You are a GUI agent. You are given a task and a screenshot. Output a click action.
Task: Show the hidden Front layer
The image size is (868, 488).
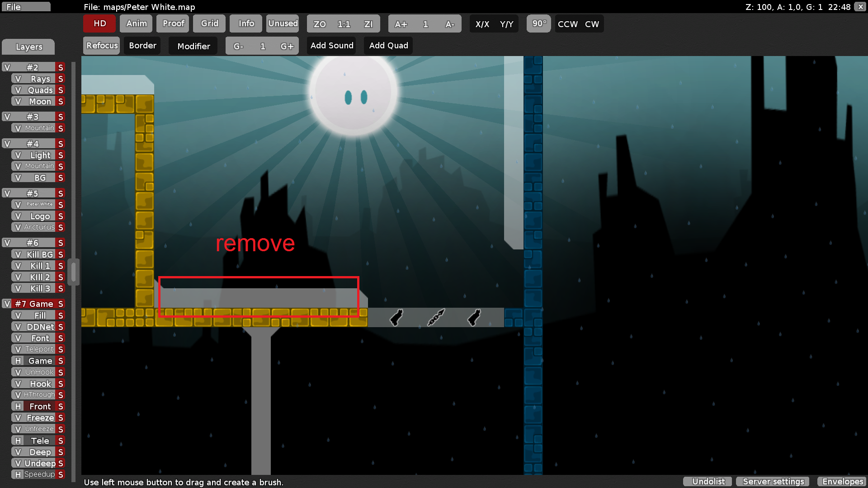click(x=18, y=407)
